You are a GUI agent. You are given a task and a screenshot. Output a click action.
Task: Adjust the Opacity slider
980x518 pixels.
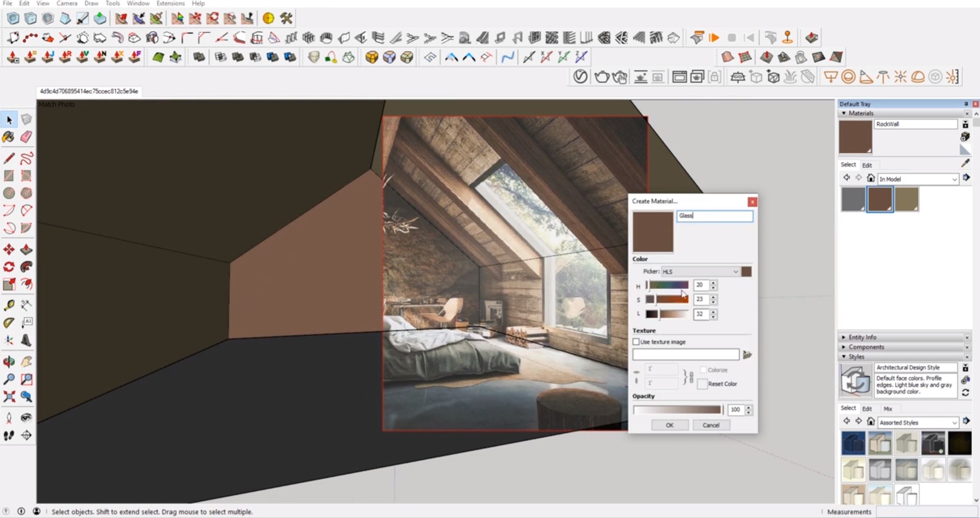coord(678,409)
